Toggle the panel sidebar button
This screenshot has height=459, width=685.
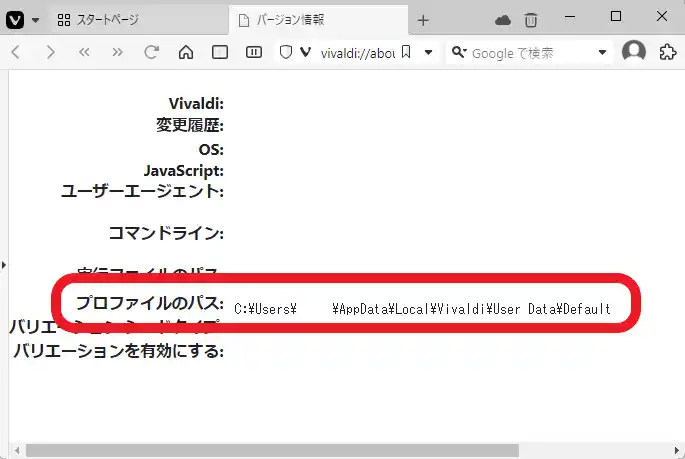click(x=220, y=52)
